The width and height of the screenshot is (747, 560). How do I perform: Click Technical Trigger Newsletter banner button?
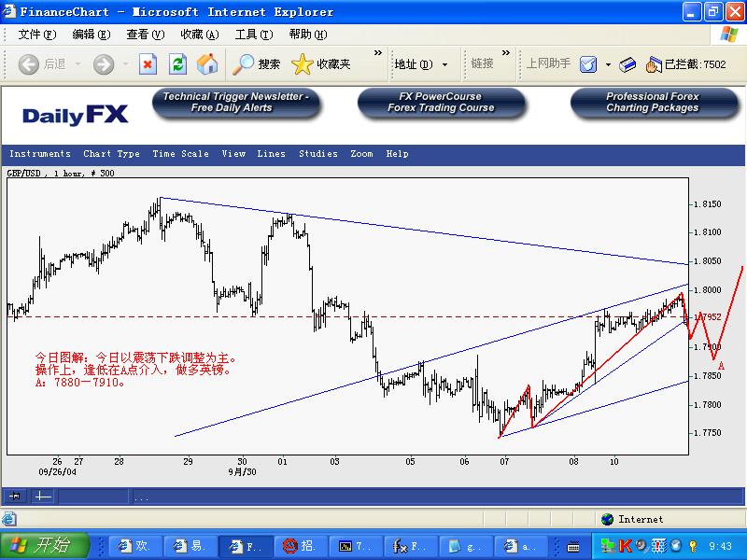pos(236,103)
